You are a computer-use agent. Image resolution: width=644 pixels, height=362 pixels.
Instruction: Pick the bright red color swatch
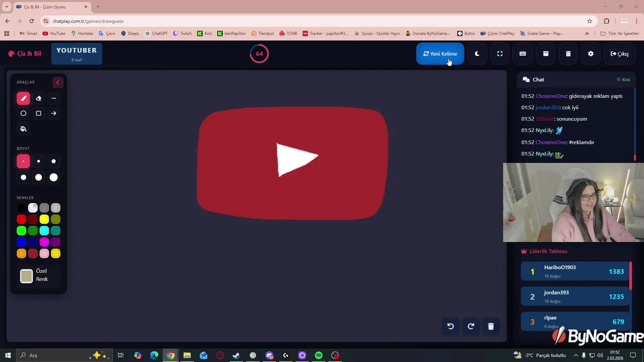point(21,219)
